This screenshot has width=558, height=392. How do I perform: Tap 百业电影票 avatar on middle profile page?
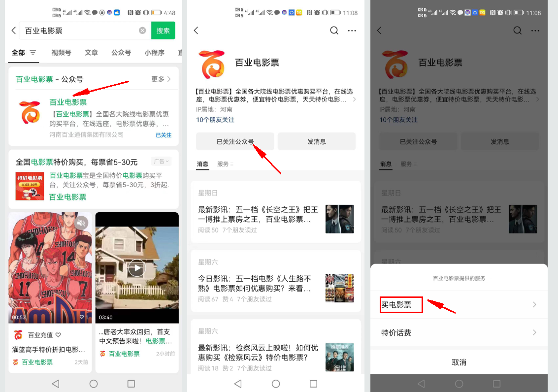212,64
